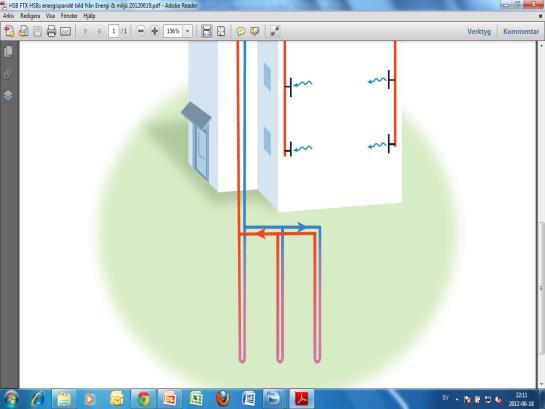This screenshot has width=545, height=409.
Task: Open the Fönster menu
Action: point(69,16)
